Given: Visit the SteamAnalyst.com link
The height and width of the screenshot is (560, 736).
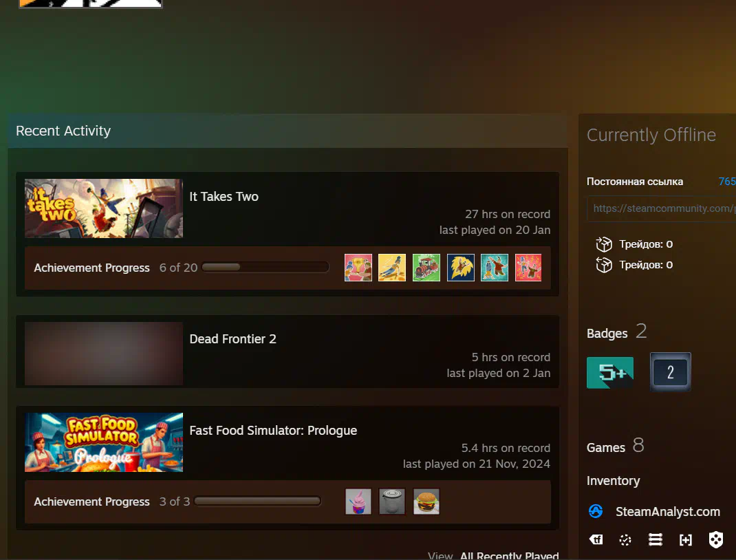Looking at the screenshot, I should point(667,511).
